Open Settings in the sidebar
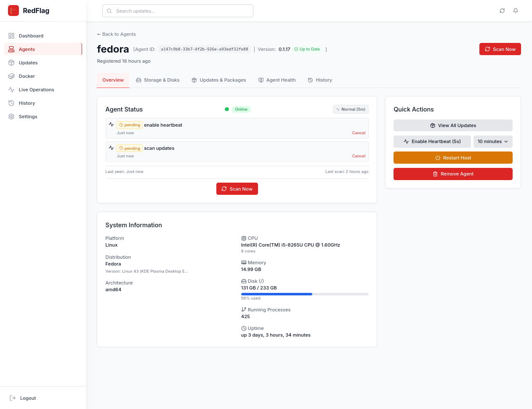 point(28,117)
